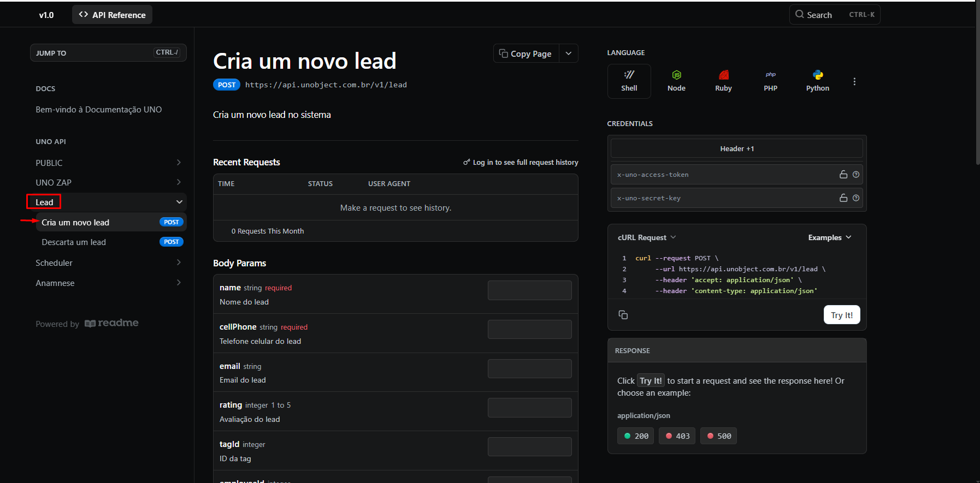Select the Python language icon
The height and width of the screenshot is (483, 980).
pos(817,81)
